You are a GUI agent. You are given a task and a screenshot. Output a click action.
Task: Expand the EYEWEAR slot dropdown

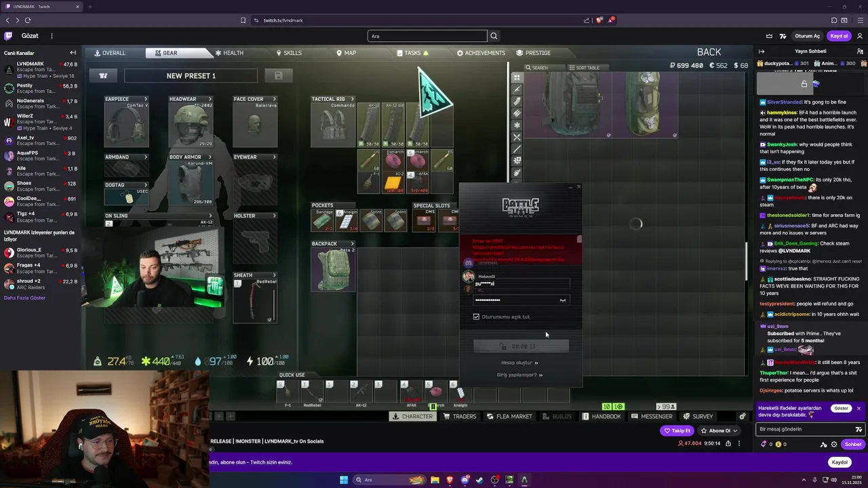click(x=274, y=157)
